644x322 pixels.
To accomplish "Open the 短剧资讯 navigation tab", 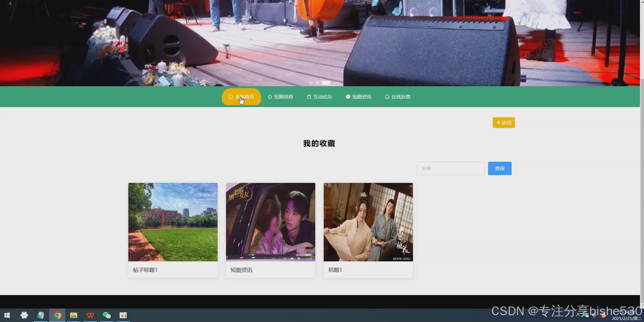I will [358, 97].
